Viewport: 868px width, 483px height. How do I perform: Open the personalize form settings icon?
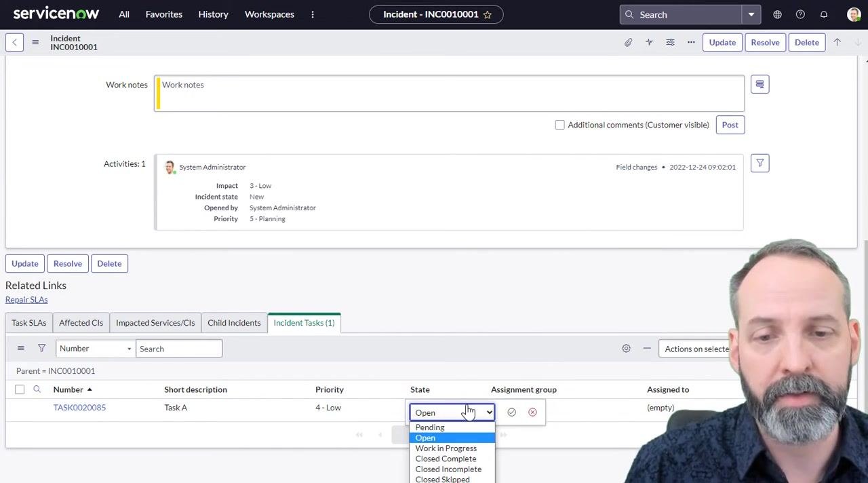670,43
